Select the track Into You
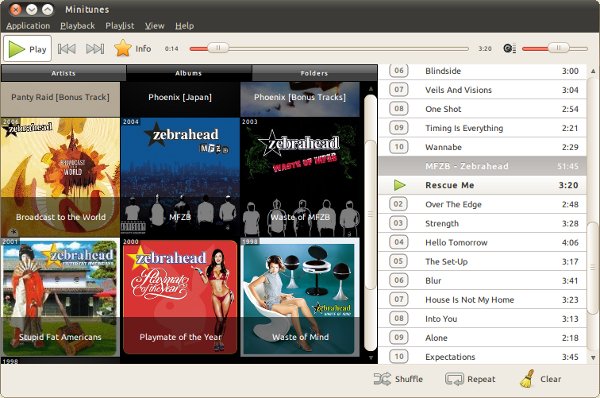 [x=482, y=319]
